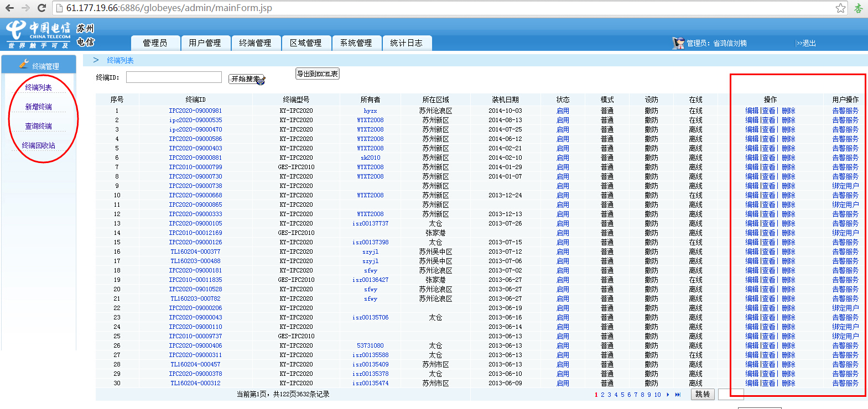This screenshot has height=409, width=868.
Task: Click the >>退出 logout link
Action: 806,43
